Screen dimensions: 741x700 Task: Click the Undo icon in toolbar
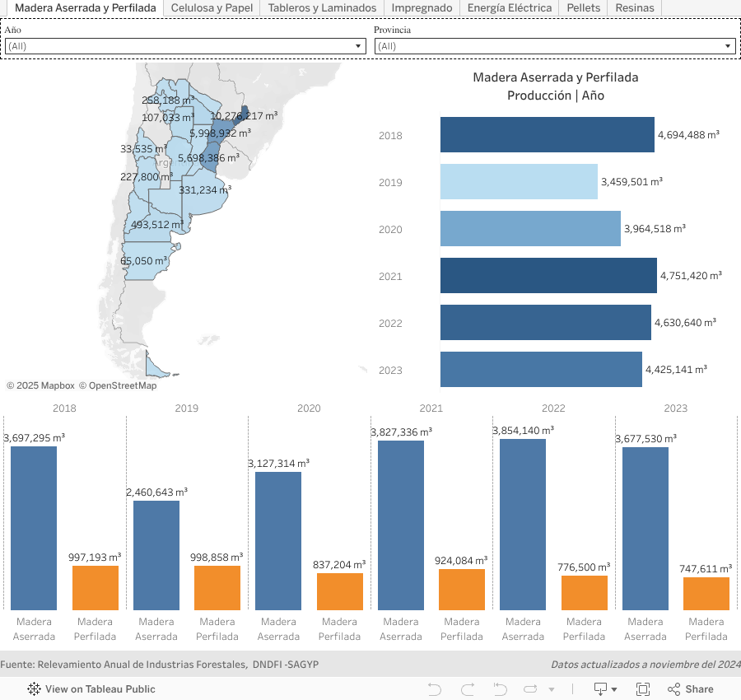point(435,689)
